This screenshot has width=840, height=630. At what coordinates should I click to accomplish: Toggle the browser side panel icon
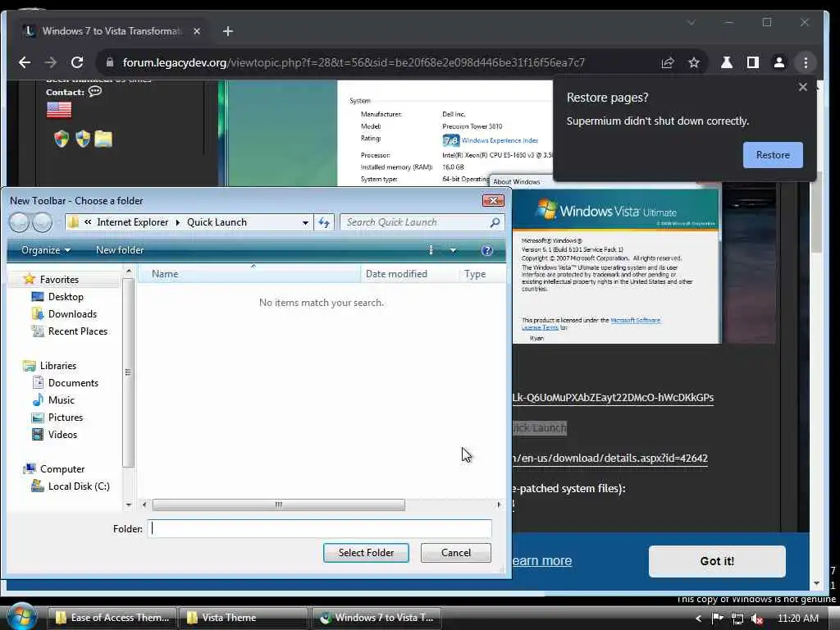[x=753, y=62]
